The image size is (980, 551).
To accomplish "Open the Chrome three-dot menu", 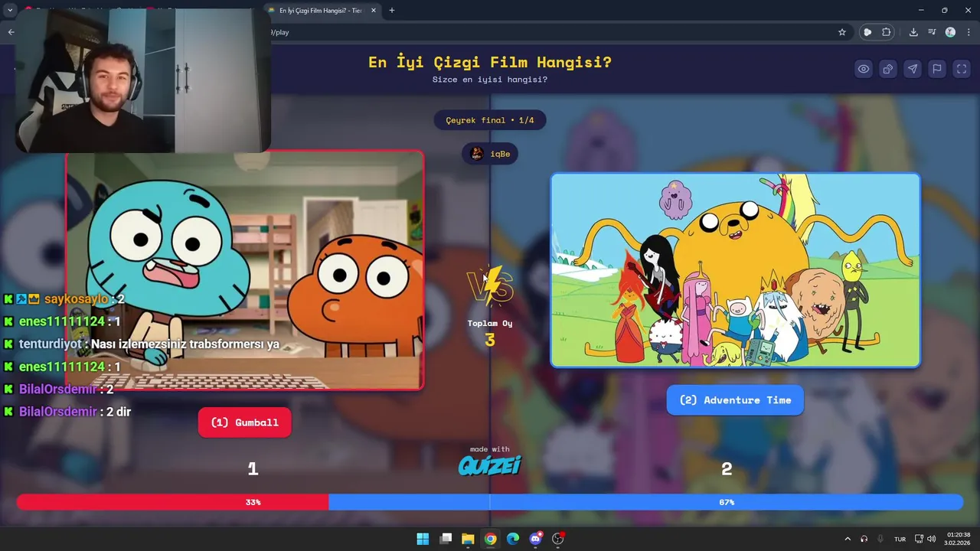I will (x=969, y=32).
